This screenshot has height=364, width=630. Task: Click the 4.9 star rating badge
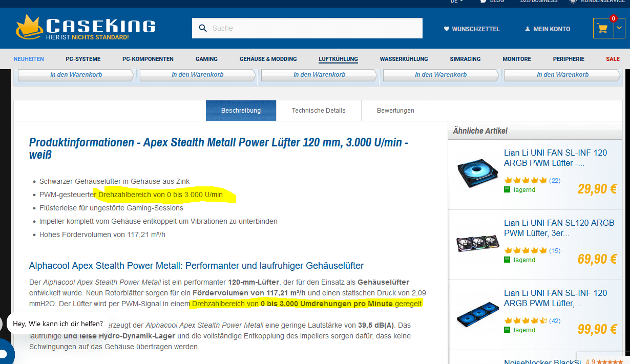pos(604,361)
